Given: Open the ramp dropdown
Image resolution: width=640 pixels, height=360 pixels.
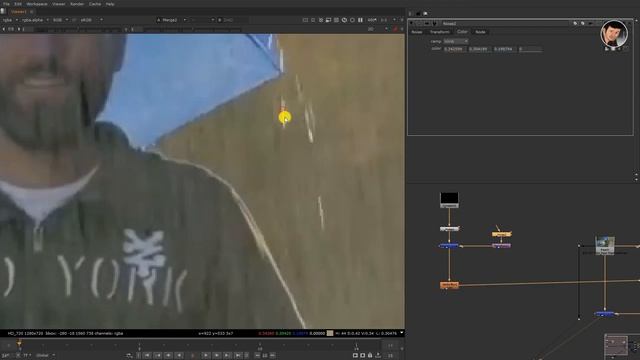Looking at the screenshot, I should click(x=456, y=41).
